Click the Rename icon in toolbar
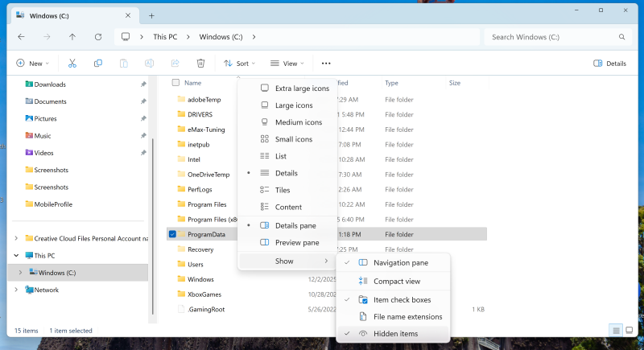644x350 pixels. click(x=149, y=64)
